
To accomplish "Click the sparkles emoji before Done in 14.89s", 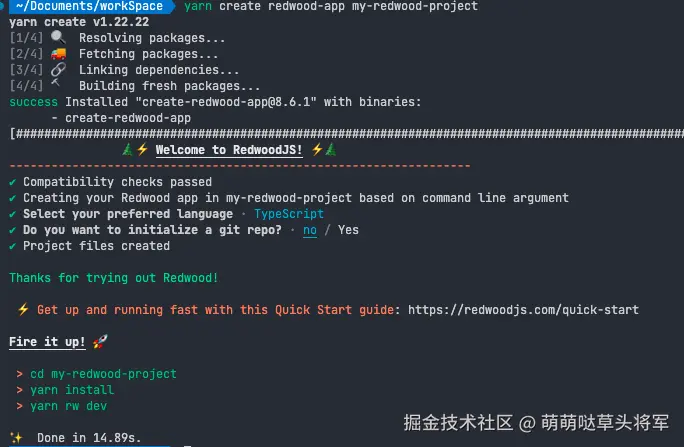I will pyautogui.click(x=16, y=438).
